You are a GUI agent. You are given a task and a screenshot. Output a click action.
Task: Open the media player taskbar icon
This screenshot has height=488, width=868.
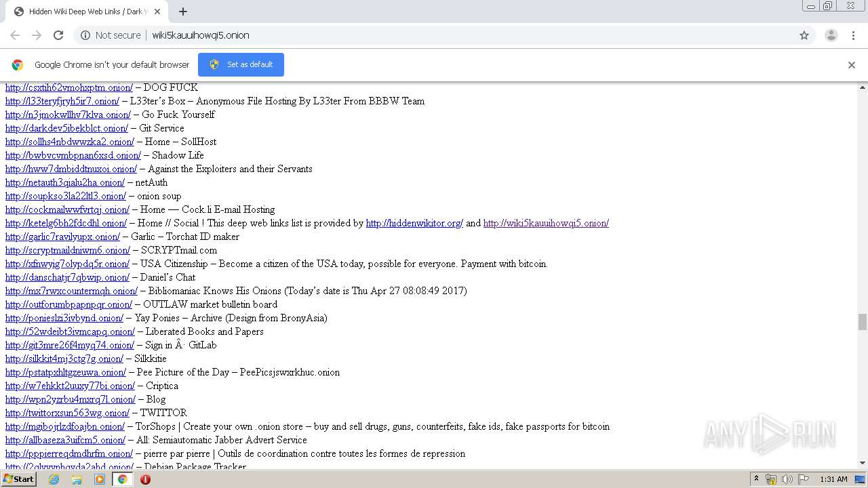[100, 479]
